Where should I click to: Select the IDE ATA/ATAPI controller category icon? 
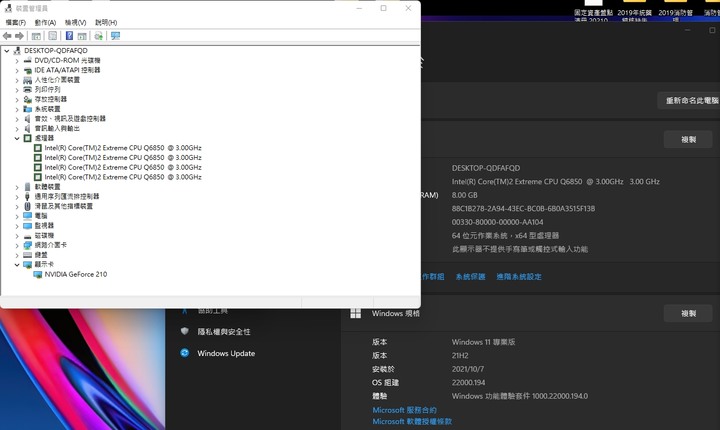[28, 70]
